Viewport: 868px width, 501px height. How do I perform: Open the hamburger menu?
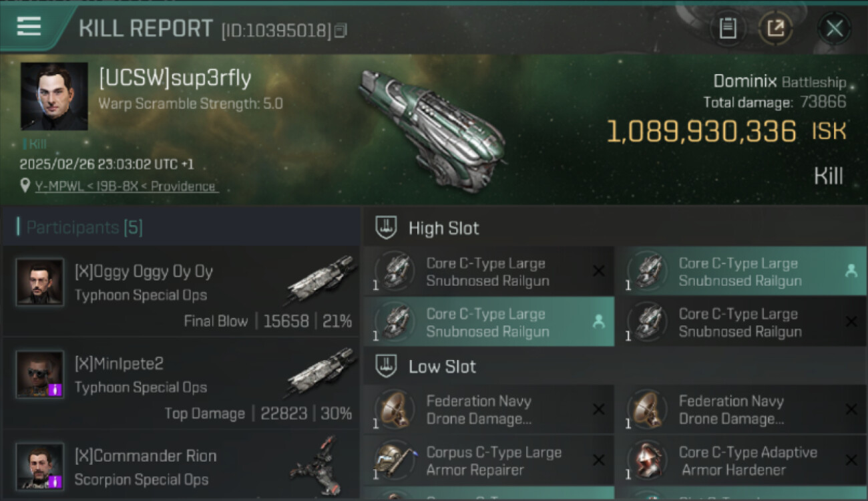29,27
